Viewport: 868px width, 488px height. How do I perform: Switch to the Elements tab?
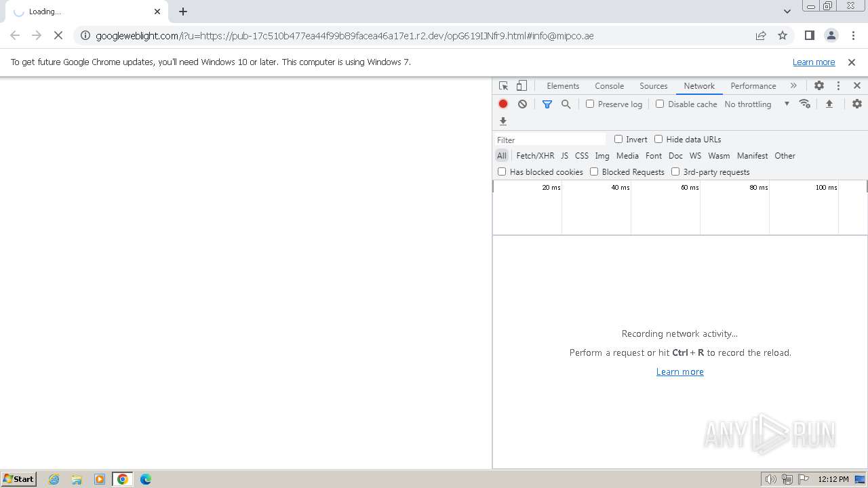pos(563,86)
